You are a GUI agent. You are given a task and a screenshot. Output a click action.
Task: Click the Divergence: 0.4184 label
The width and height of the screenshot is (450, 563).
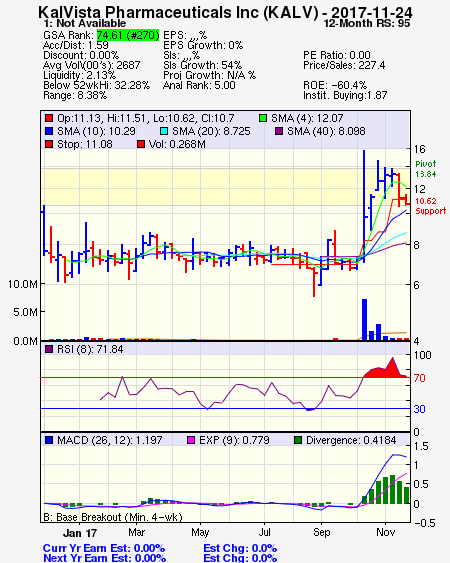pos(351,440)
